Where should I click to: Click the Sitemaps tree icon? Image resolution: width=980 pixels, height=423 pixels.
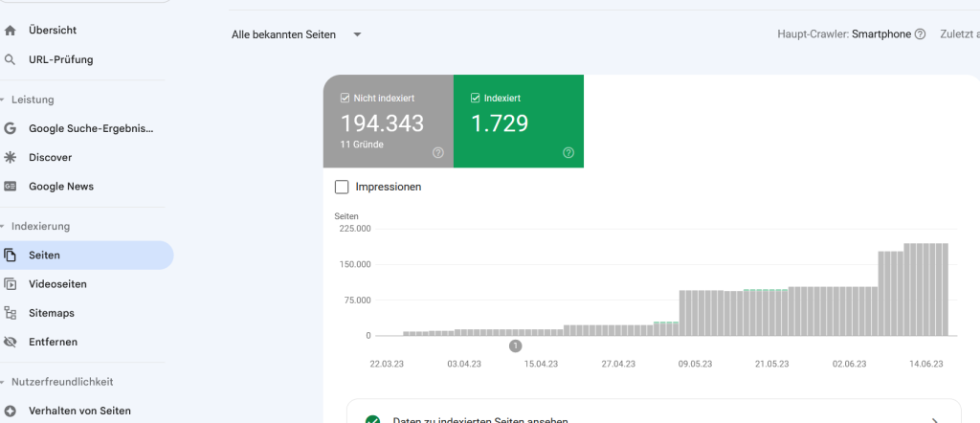[x=10, y=313]
